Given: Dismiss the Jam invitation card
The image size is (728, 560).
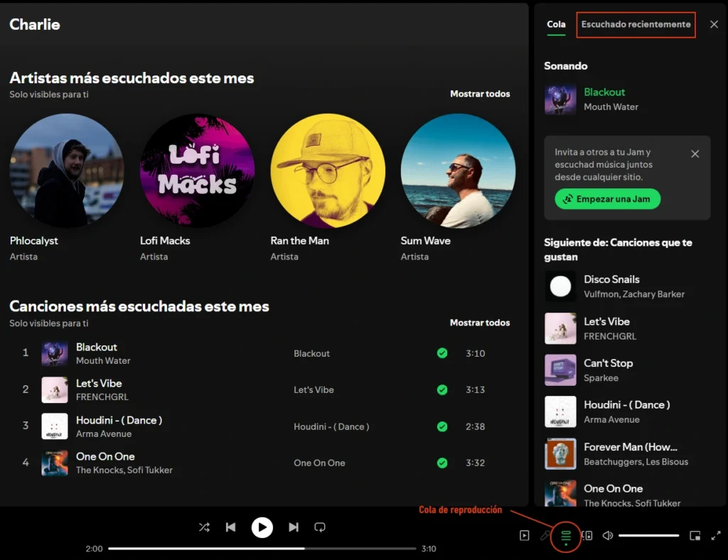Looking at the screenshot, I should click(695, 154).
